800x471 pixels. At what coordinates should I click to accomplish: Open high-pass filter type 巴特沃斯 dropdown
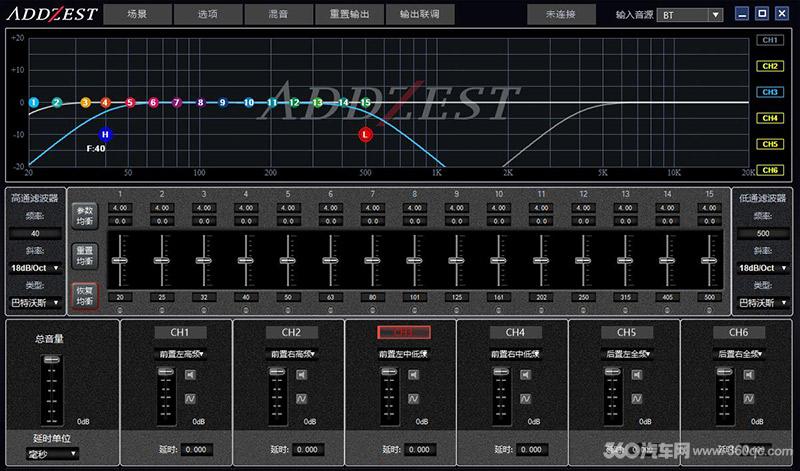35,303
